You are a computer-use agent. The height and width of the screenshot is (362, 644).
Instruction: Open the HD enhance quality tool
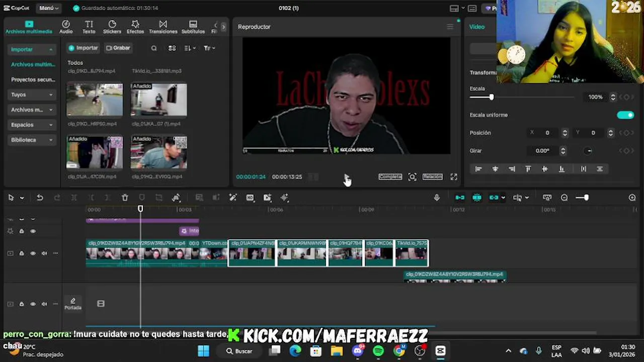coord(250,198)
